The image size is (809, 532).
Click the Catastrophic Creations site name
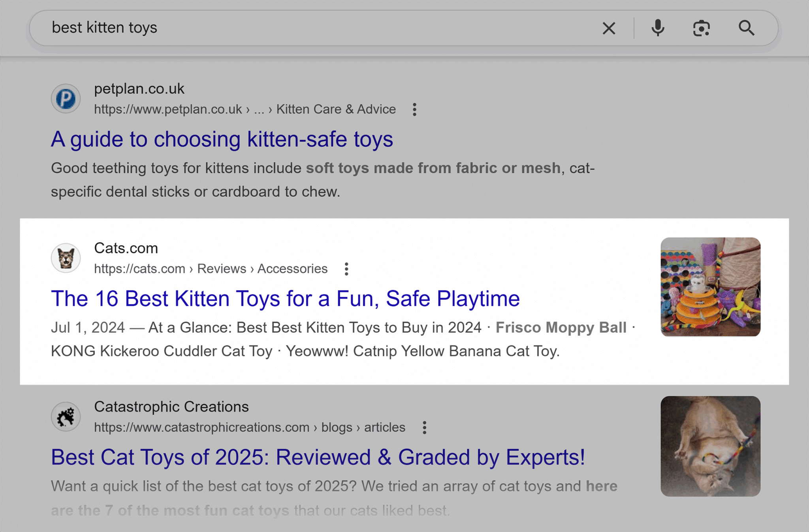tap(171, 407)
